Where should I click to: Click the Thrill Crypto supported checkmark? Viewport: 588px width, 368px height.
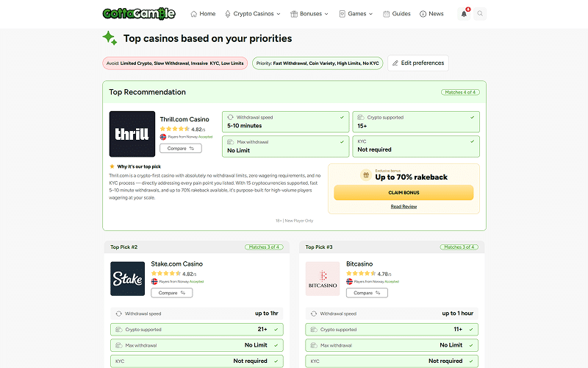472,117
